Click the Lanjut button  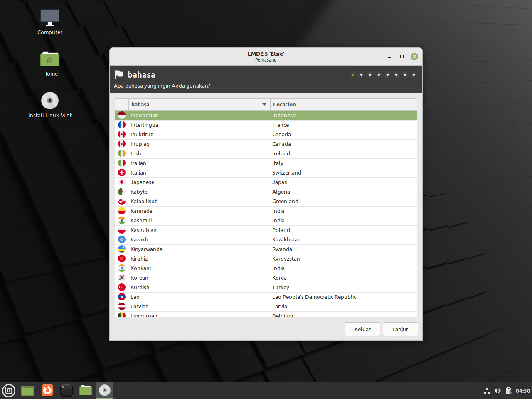[400, 329]
